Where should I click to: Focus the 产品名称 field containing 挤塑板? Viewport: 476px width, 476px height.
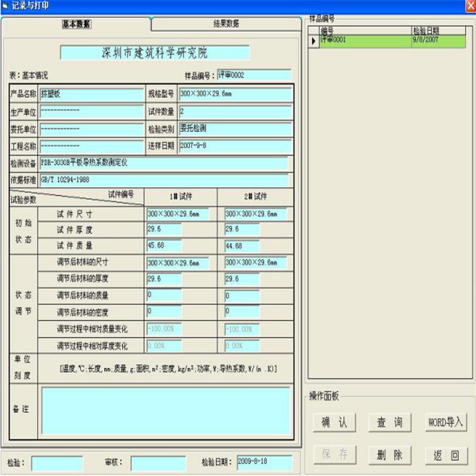point(91,94)
